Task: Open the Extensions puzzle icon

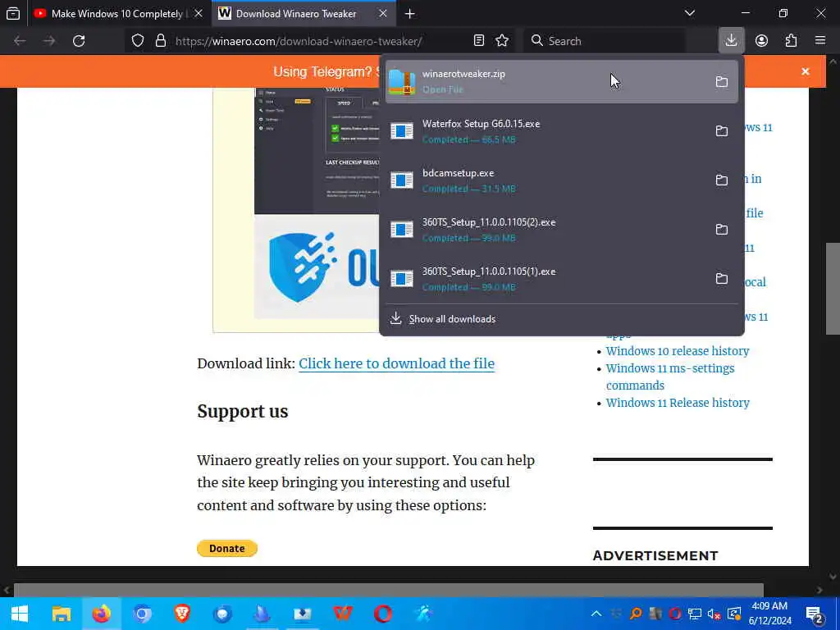Action: tap(791, 41)
